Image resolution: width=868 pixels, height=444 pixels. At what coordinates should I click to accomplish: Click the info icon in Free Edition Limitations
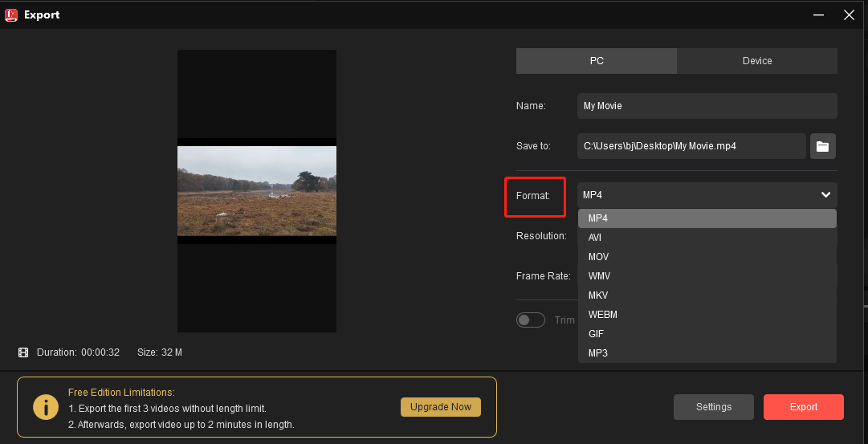click(x=46, y=407)
